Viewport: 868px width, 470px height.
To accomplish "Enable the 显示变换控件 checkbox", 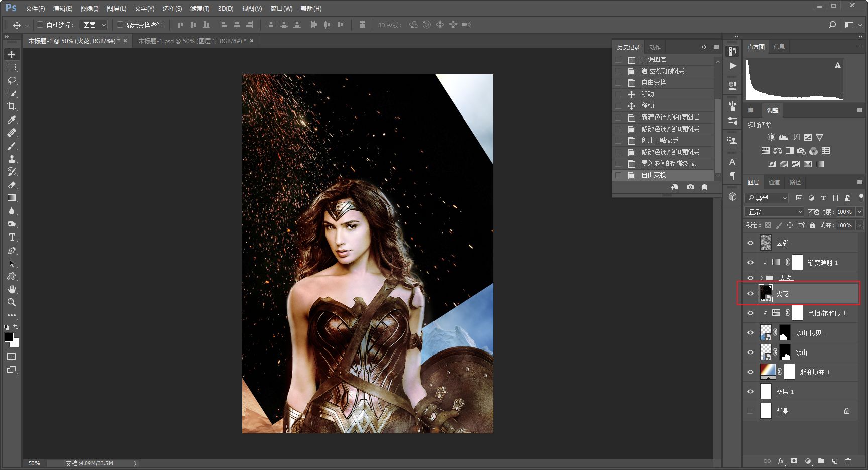I will tap(120, 25).
